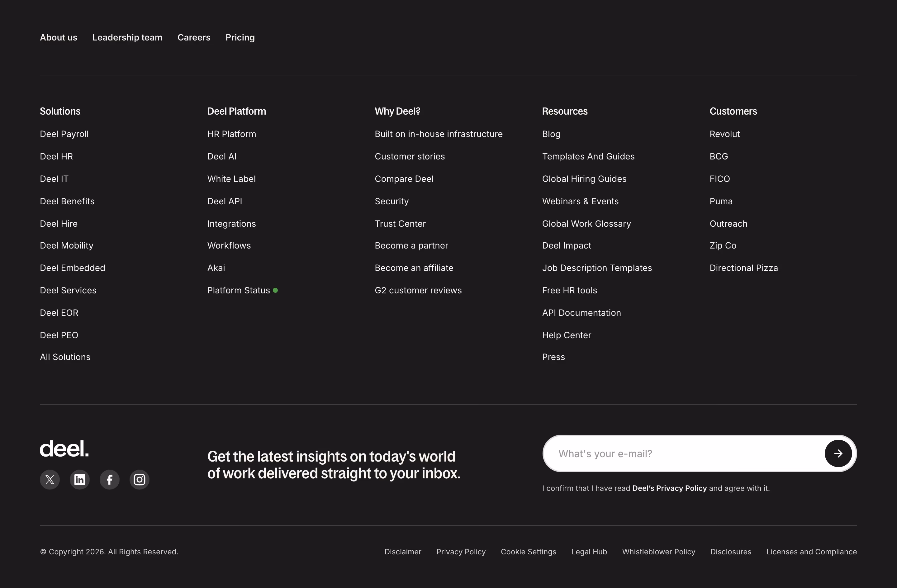897x588 pixels.
Task: Submit email with the arrow button
Action: pos(838,453)
